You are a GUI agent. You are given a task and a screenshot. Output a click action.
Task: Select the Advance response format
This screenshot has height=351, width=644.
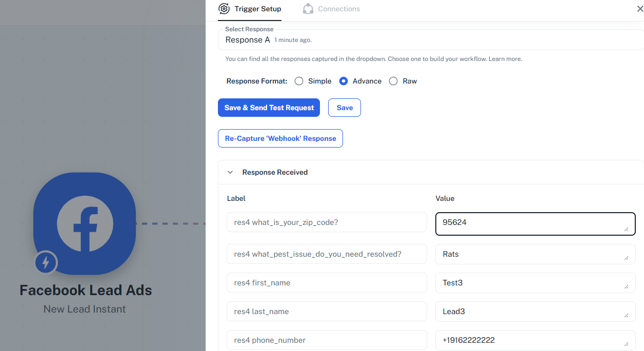click(x=344, y=81)
